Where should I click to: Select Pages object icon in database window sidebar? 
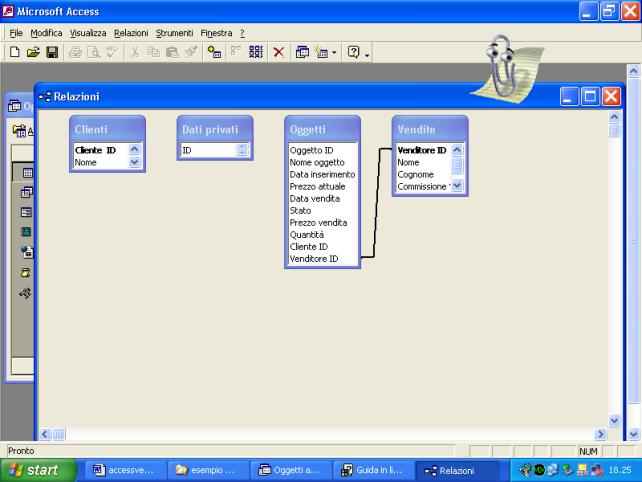27,251
